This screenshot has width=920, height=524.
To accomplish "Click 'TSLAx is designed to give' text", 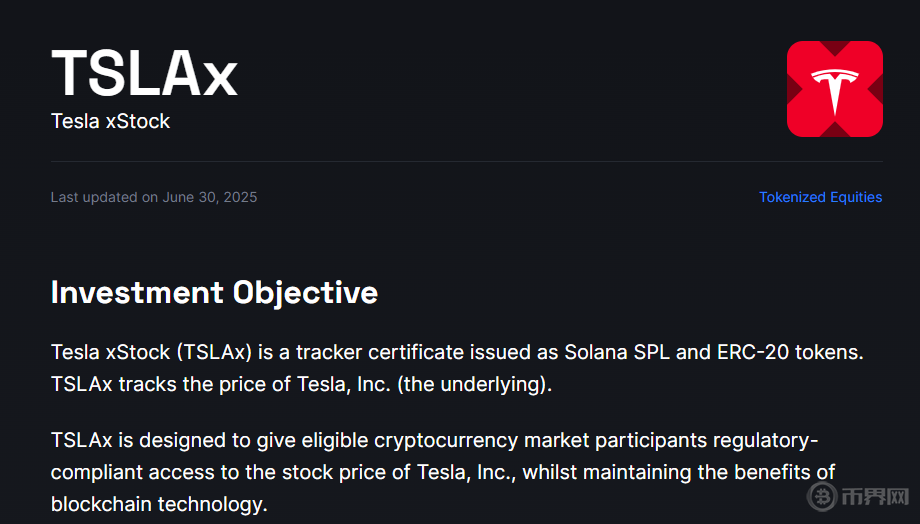I will coord(166,440).
